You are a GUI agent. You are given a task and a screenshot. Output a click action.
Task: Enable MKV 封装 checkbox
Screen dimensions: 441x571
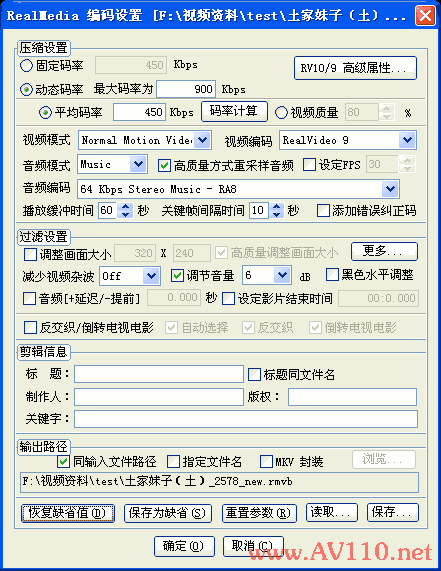coord(266,462)
